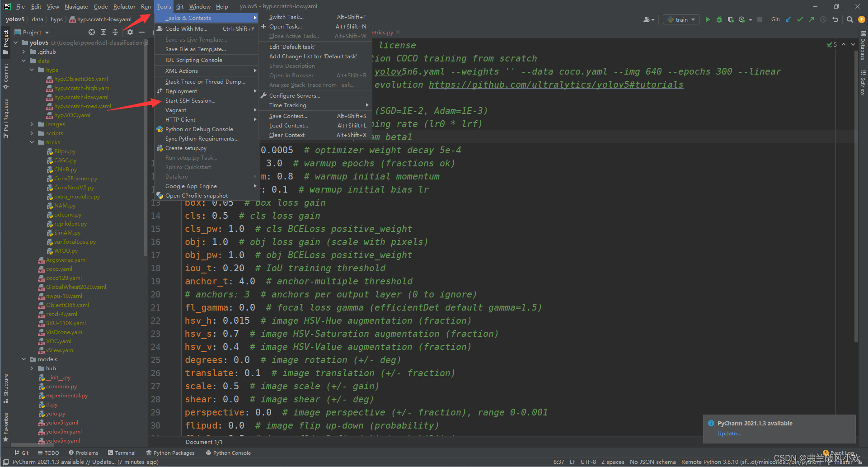Click Select Opened File target icon in Project panel

point(92,32)
